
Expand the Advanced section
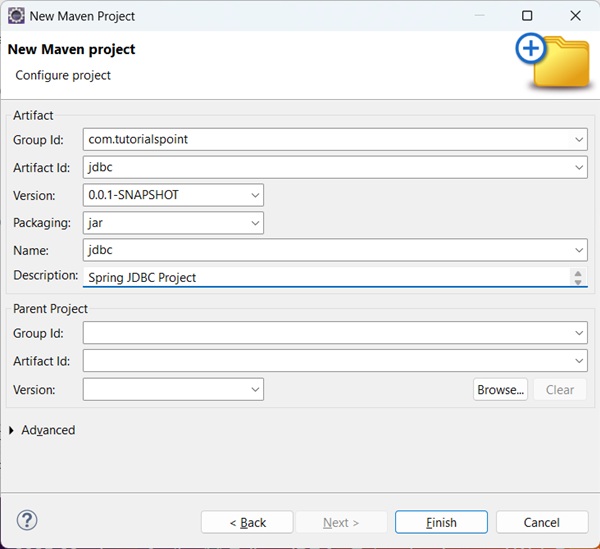pos(12,430)
